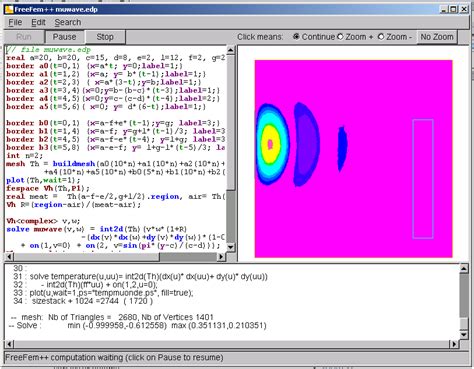
Task: Open the File menu
Action: click(15, 22)
